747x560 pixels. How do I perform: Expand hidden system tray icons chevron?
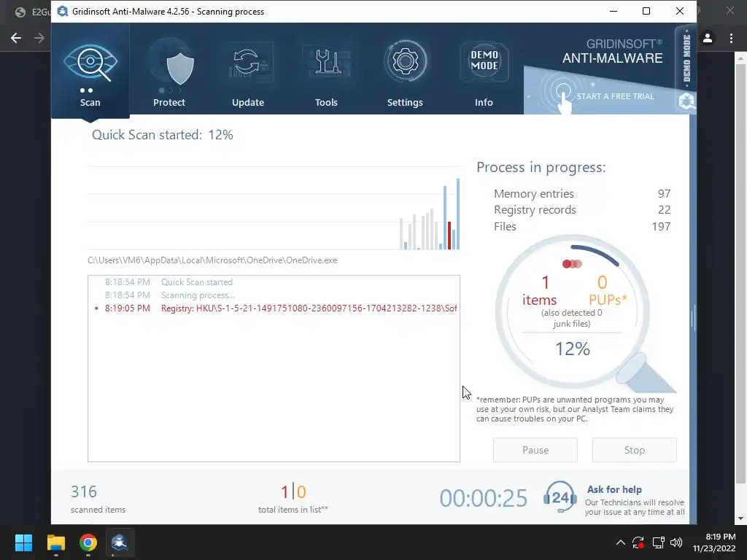click(x=620, y=542)
